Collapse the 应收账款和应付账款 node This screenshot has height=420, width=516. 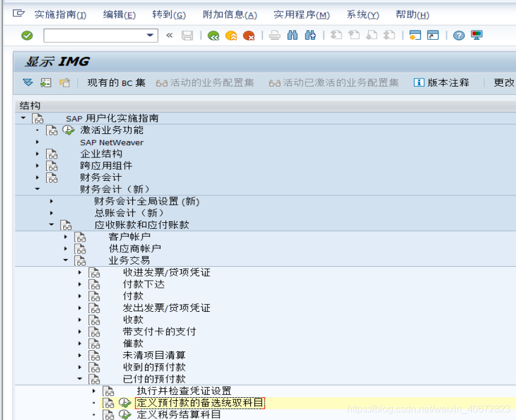point(51,224)
